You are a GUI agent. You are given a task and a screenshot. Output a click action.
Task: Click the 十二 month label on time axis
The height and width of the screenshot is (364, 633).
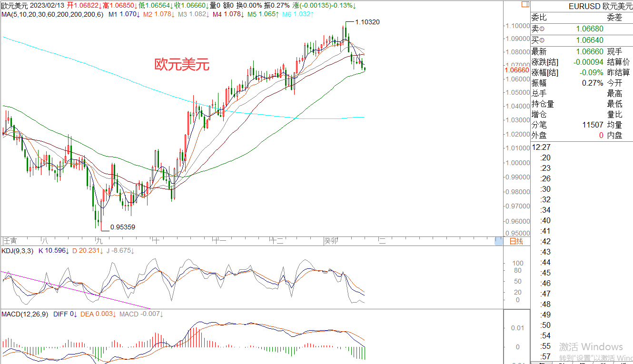coord(277,241)
